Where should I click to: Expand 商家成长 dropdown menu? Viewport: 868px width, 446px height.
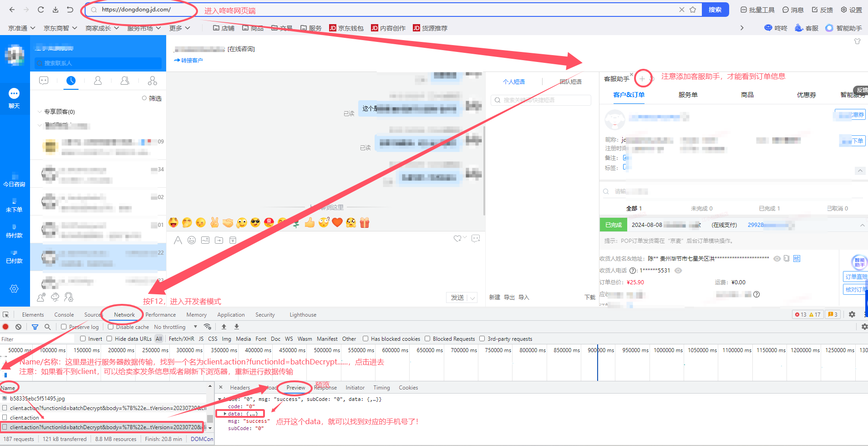(102, 28)
